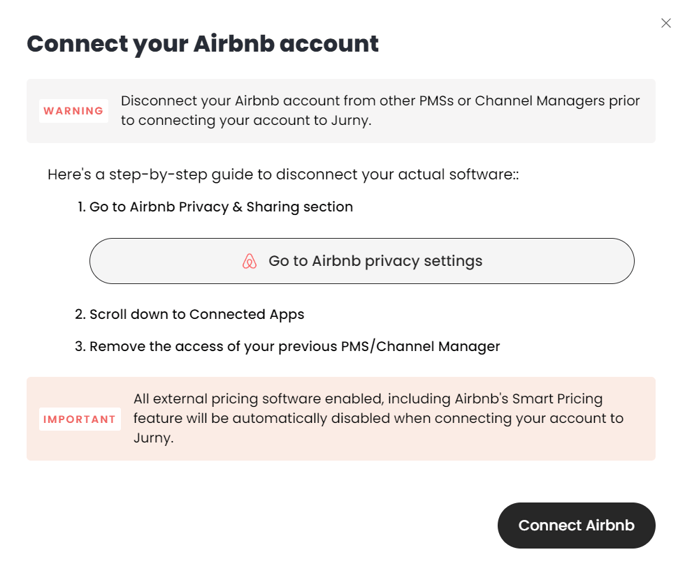Click the Connect your Airbnb account heading
The height and width of the screenshot is (566, 685).
[203, 44]
